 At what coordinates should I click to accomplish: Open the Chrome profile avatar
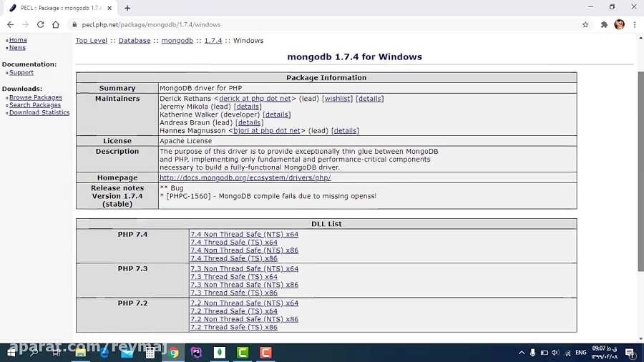point(619,24)
